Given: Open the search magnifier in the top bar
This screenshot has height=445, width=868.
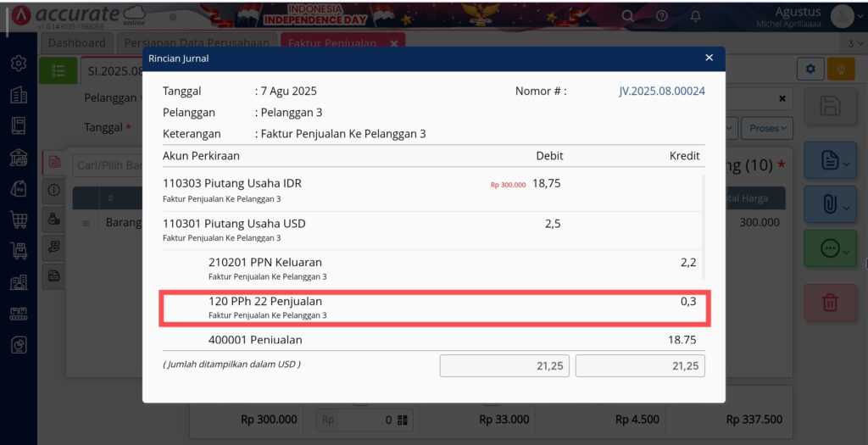Looking at the screenshot, I should click(627, 16).
